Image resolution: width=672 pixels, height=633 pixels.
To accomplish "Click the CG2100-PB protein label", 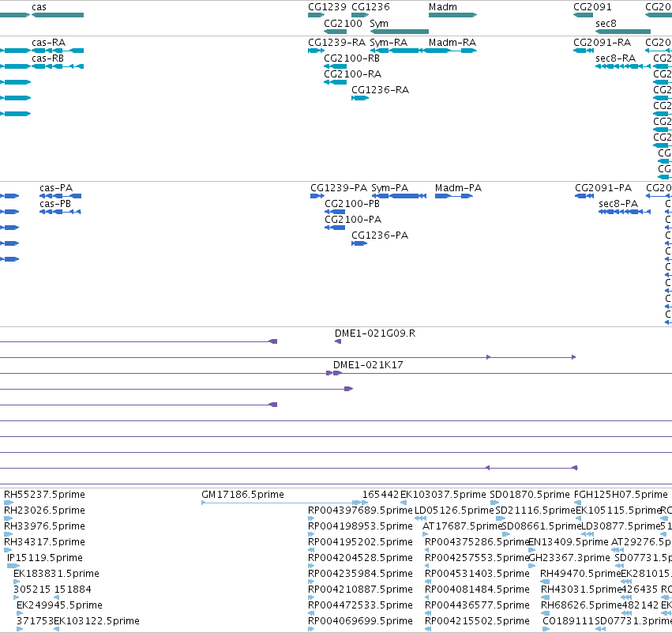I will [352, 204].
